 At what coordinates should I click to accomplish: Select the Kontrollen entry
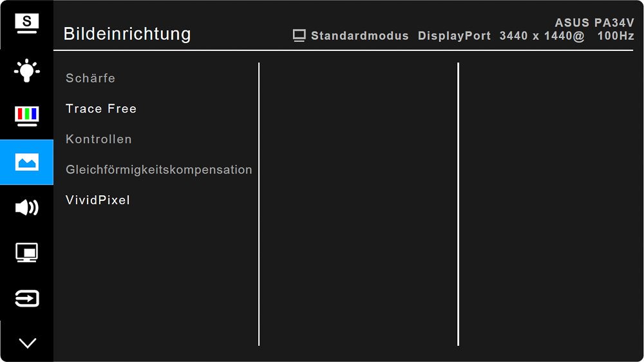click(99, 139)
